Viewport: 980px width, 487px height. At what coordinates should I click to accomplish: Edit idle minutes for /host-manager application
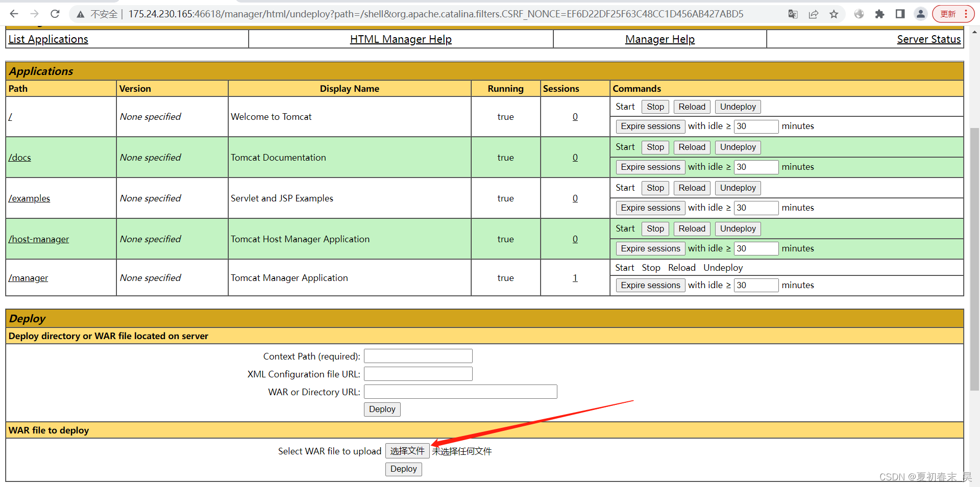tap(756, 249)
